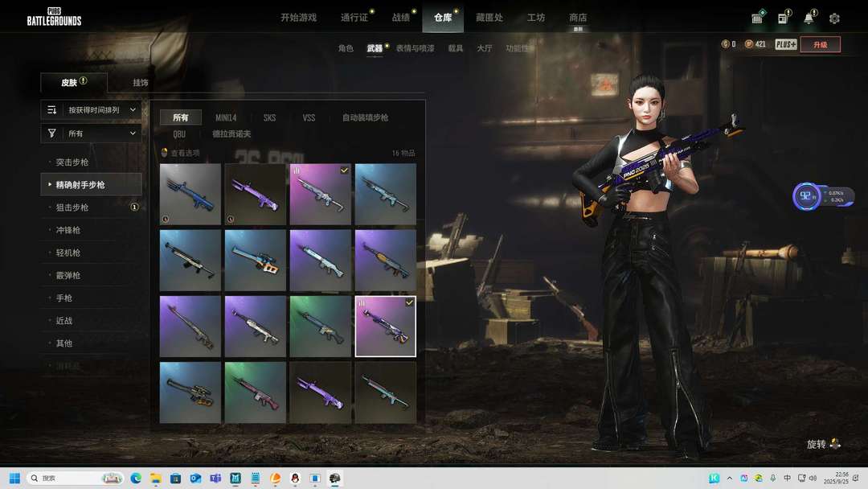
Task: Open Microsoft Store from the taskbar
Action: 175,478
